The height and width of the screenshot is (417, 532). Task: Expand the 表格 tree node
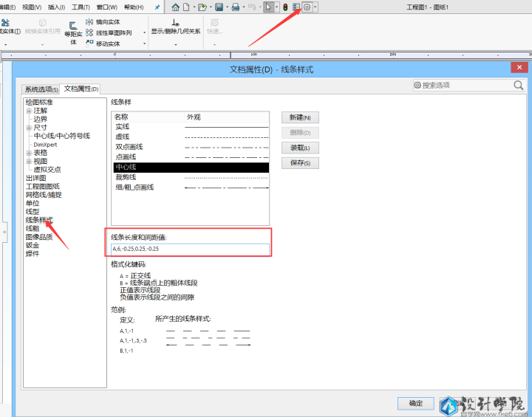pyautogui.click(x=29, y=153)
